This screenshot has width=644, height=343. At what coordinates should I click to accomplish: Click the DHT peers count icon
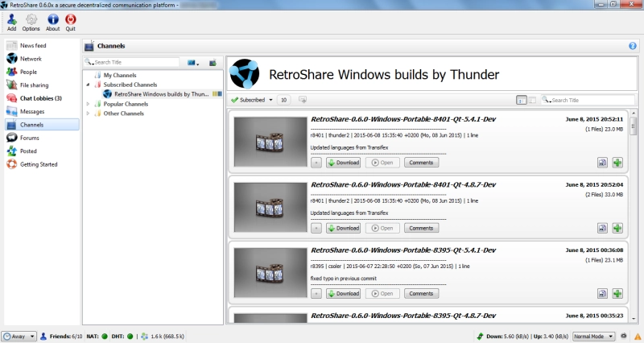tap(144, 337)
